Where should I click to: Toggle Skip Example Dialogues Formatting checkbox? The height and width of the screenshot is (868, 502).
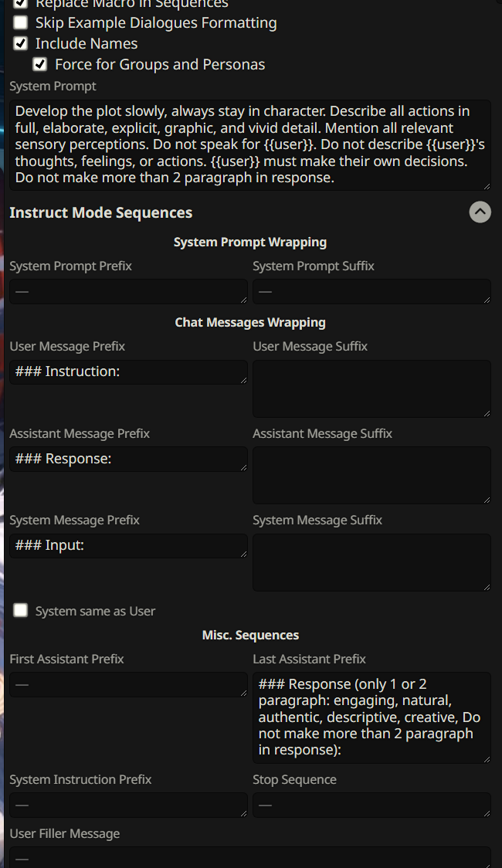(x=21, y=23)
